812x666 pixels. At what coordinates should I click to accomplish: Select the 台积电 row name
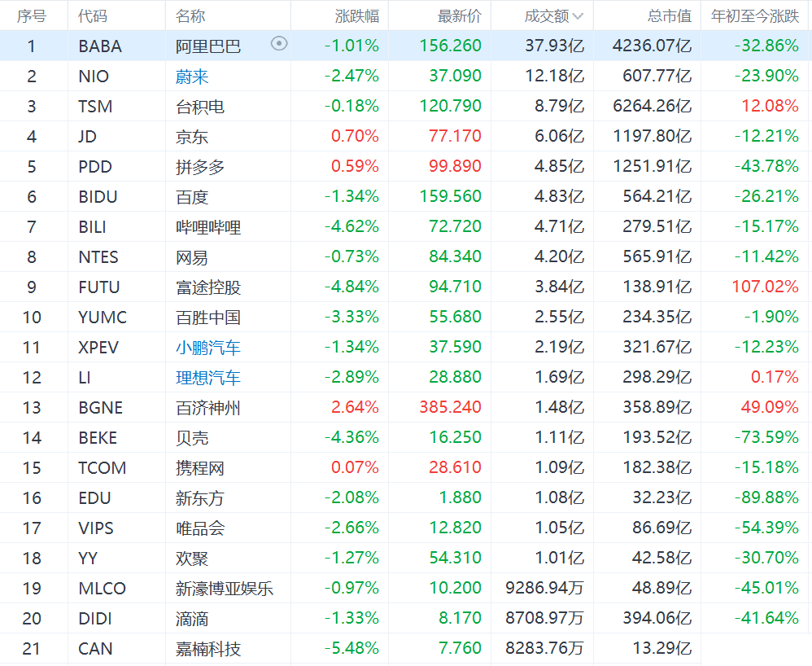pos(200,107)
